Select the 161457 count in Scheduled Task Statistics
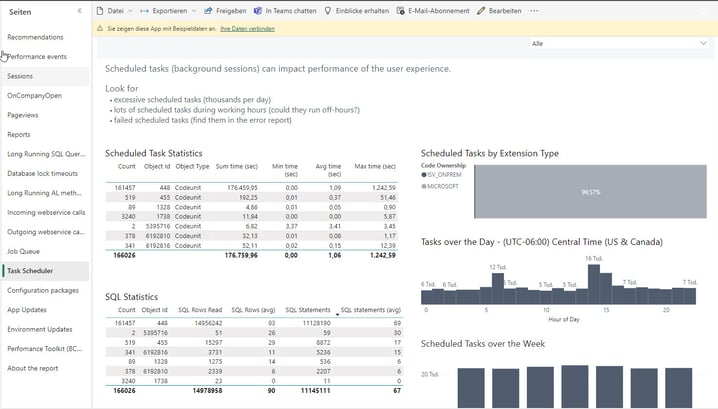The width and height of the screenshot is (718, 409). pyautogui.click(x=125, y=188)
